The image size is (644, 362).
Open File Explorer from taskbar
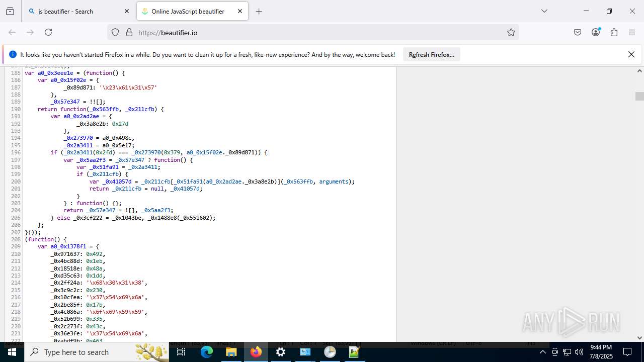click(231, 352)
